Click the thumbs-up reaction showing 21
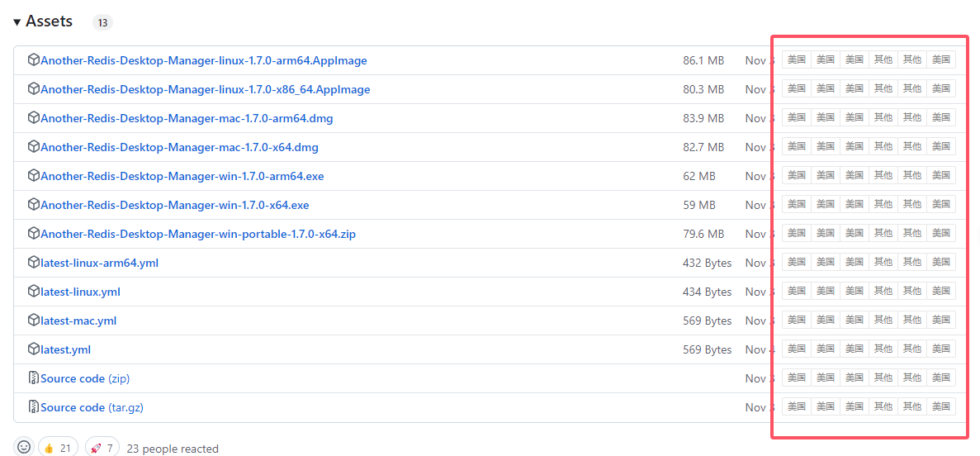Image resolution: width=980 pixels, height=456 pixels. (58, 448)
